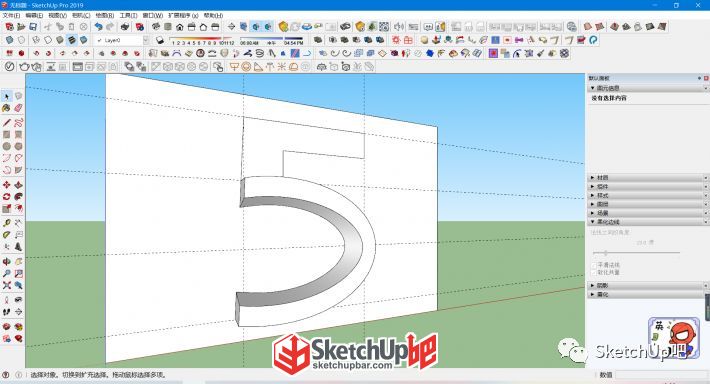The width and height of the screenshot is (710, 384).
Task: Select the Move tool
Action: coord(6,185)
